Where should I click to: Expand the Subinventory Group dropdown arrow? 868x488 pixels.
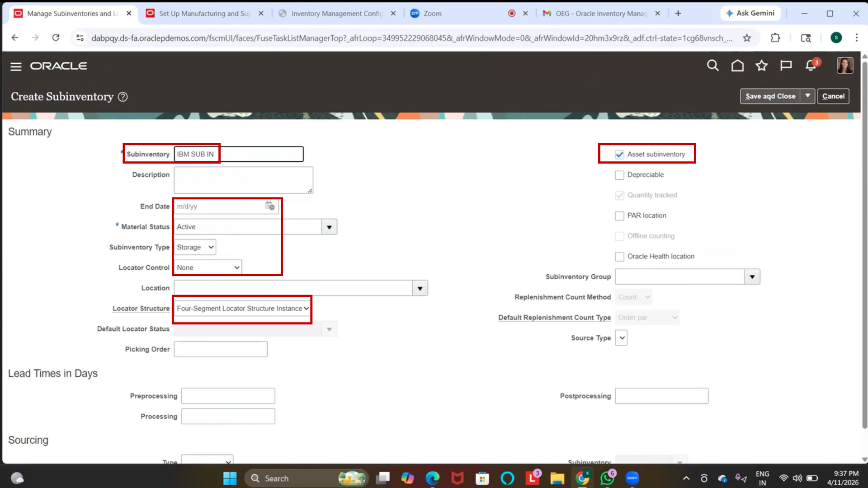(x=752, y=277)
